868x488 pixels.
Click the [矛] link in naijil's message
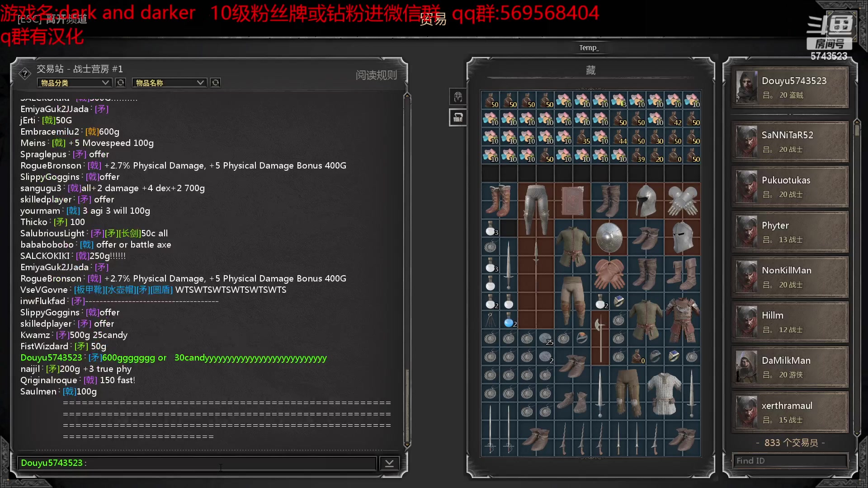pos(53,369)
